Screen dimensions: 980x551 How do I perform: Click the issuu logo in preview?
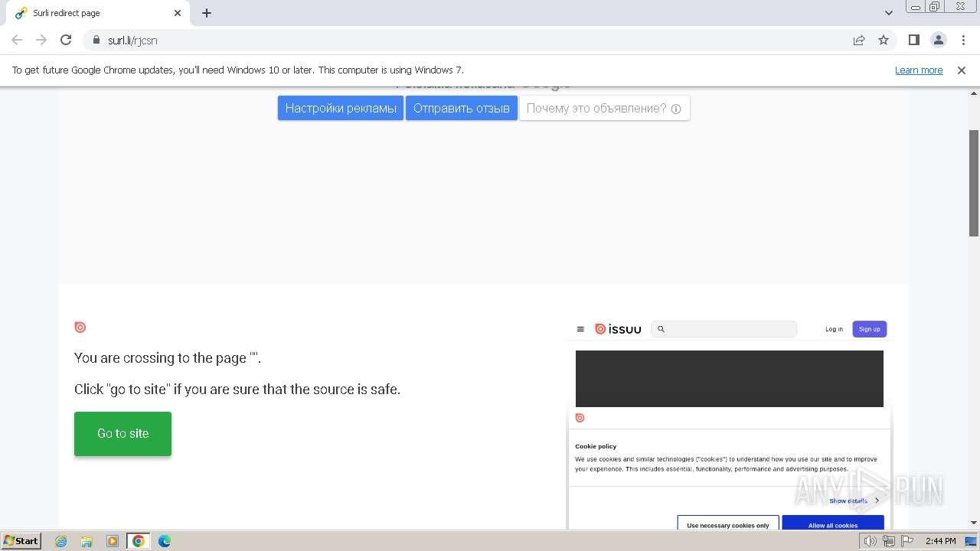618,329
